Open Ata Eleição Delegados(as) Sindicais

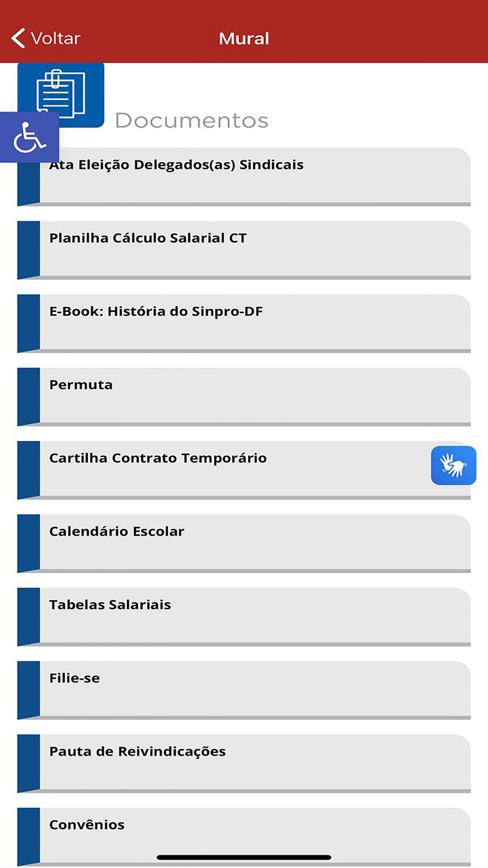244,174
